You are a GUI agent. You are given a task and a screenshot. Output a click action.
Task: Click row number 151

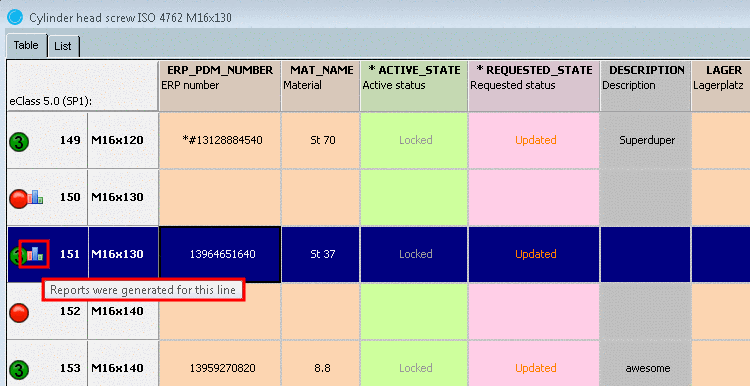coord(70,254)
